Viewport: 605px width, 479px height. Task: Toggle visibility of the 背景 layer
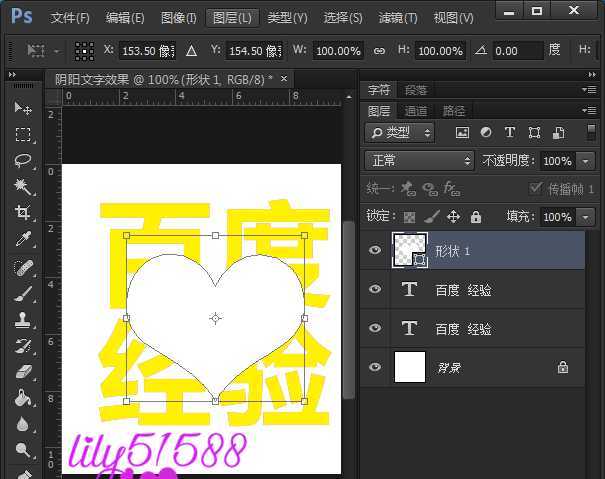(375, 368)
